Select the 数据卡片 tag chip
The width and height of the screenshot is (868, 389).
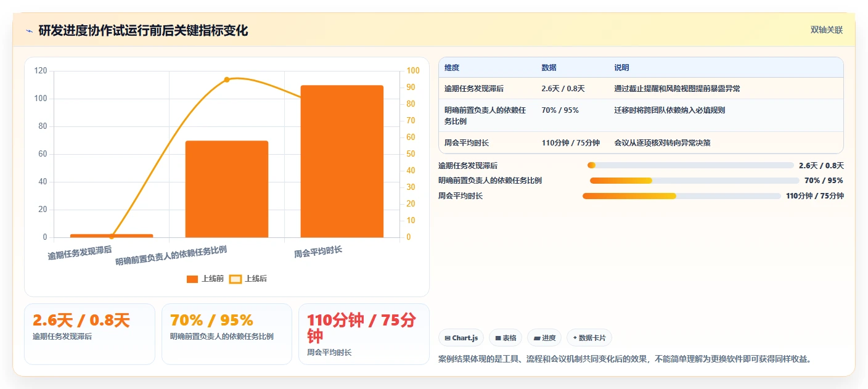coord(589,338)
